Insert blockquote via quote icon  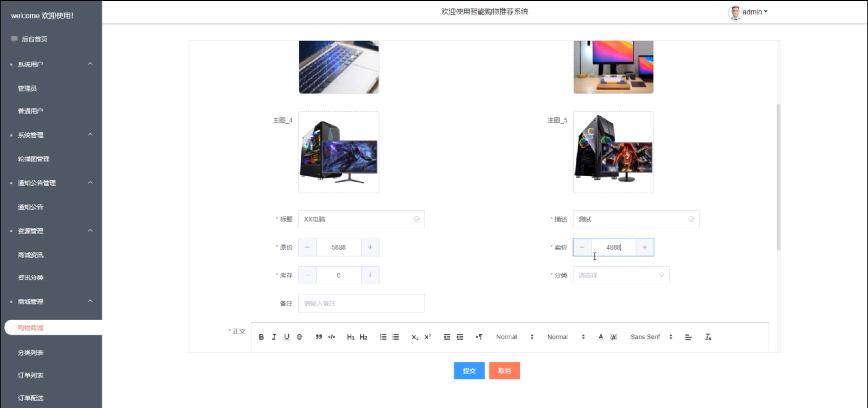318,337
